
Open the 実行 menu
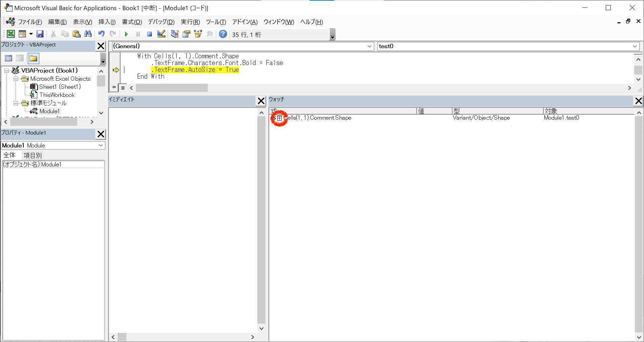(x=190, y=22)
